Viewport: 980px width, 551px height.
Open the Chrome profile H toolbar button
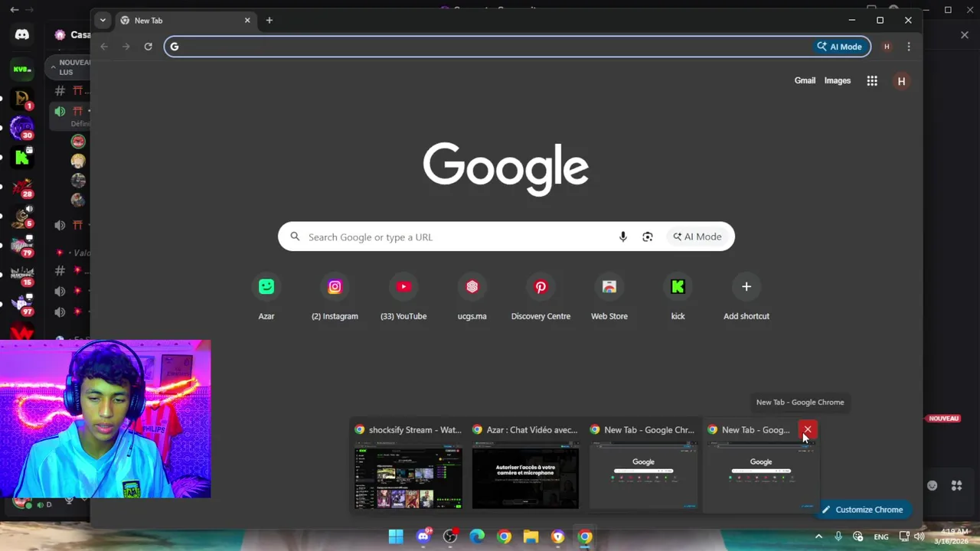click(x=887, y=47)
